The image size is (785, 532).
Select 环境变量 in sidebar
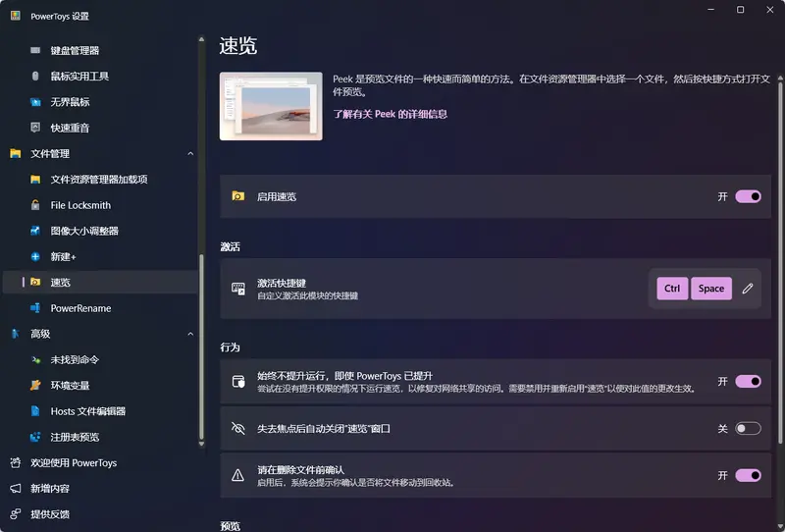coord(100,385)
